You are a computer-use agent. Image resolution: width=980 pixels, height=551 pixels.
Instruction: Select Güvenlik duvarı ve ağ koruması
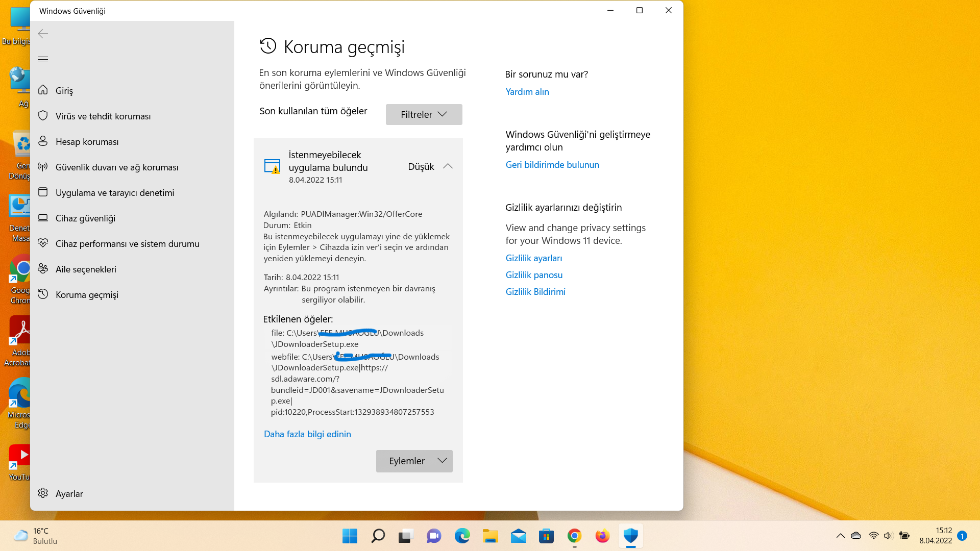(x=117, y=167)
